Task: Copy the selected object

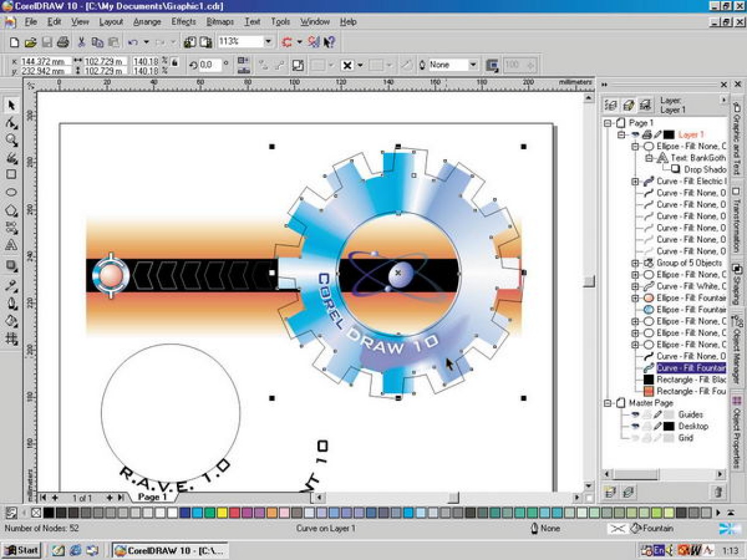Action: pos(97,42)
